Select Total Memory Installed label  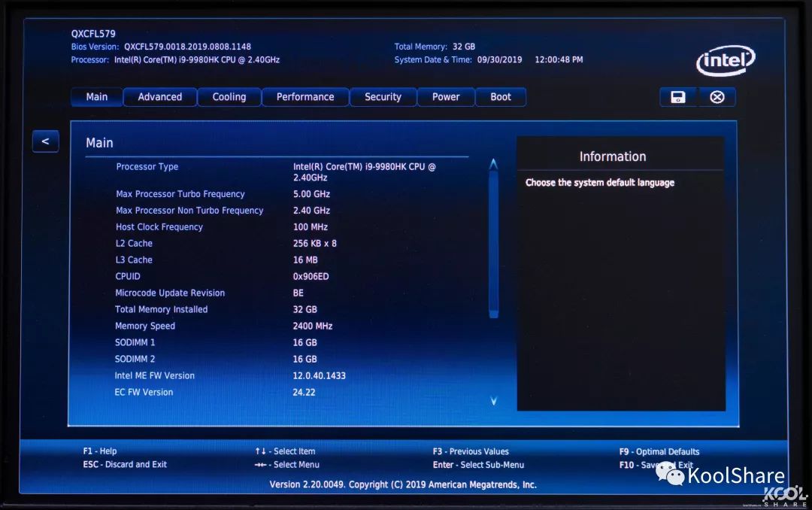[x=161, y=309]
